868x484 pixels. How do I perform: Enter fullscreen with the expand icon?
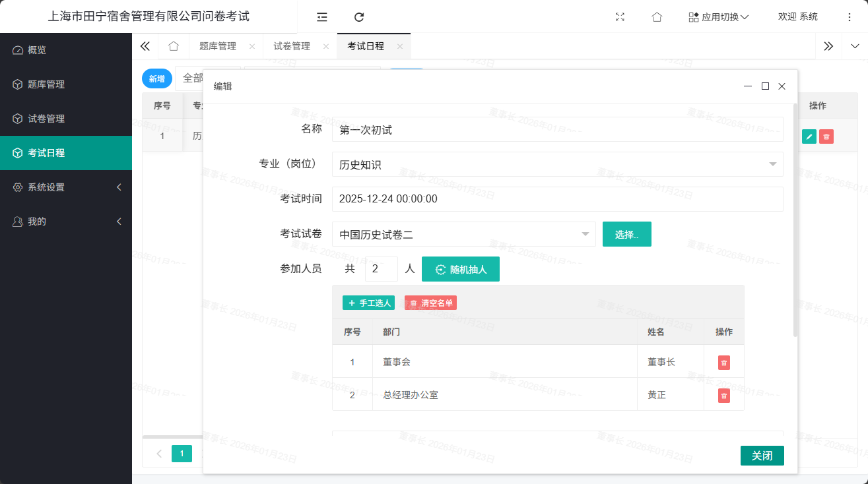(x=619, y=17)
